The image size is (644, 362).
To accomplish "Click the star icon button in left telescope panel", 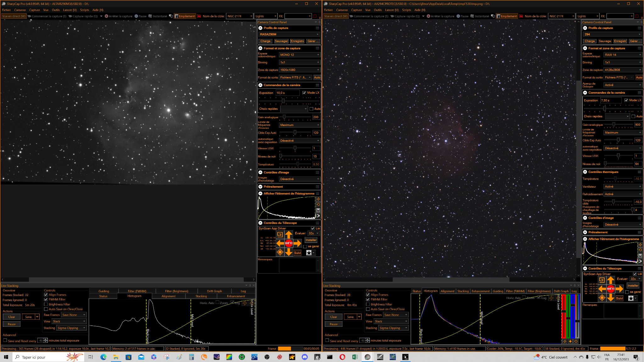I will (309, 253).
